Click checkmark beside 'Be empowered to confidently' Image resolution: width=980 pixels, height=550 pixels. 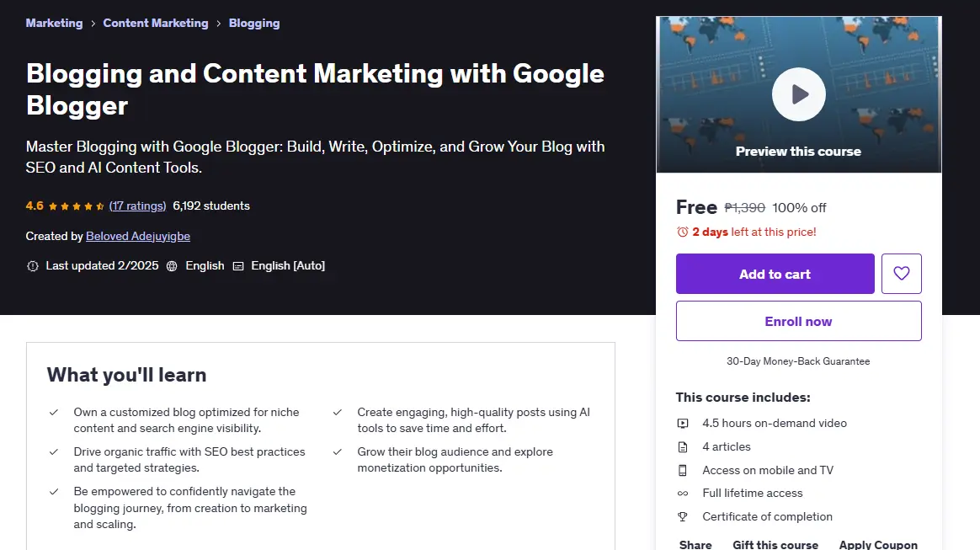click(x=54, y=492)
